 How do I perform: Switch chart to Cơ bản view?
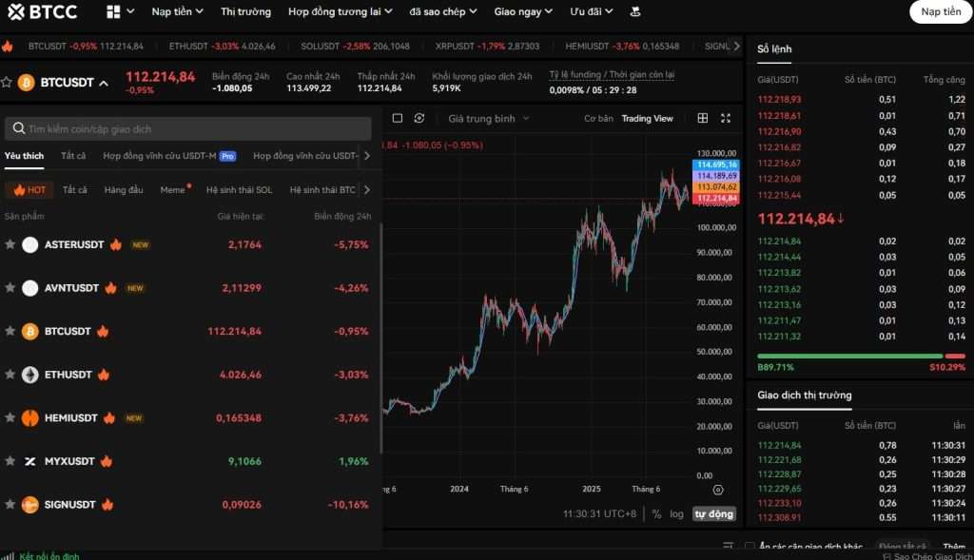click(598, 119)
